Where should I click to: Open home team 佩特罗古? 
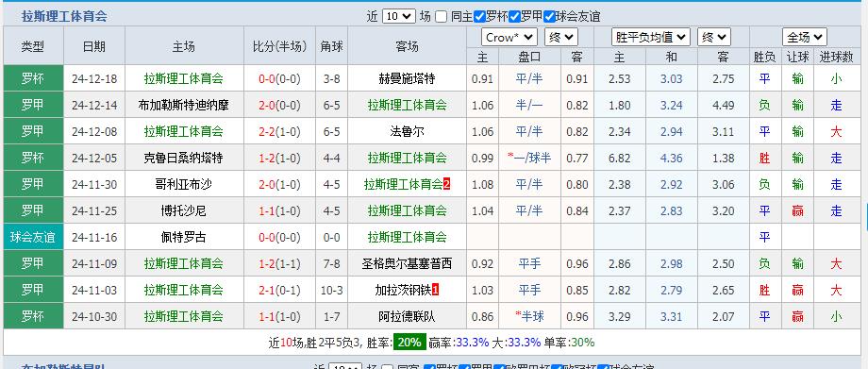pyautogui.click(x=183, y=237)
